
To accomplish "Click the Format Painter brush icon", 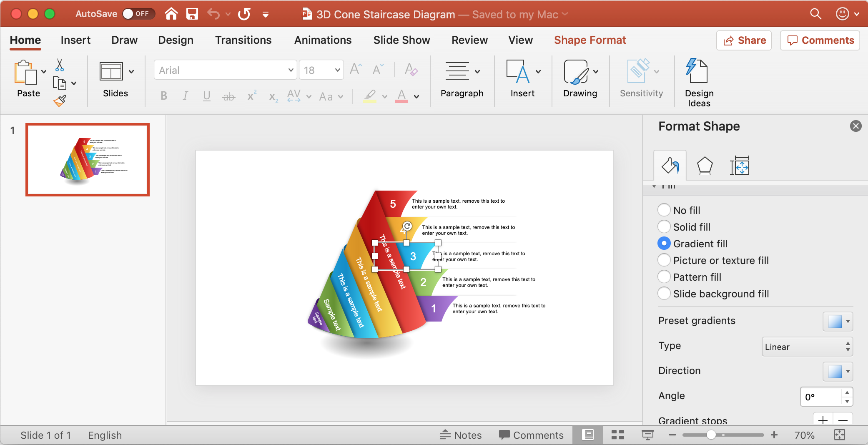I will coord(60,101).
